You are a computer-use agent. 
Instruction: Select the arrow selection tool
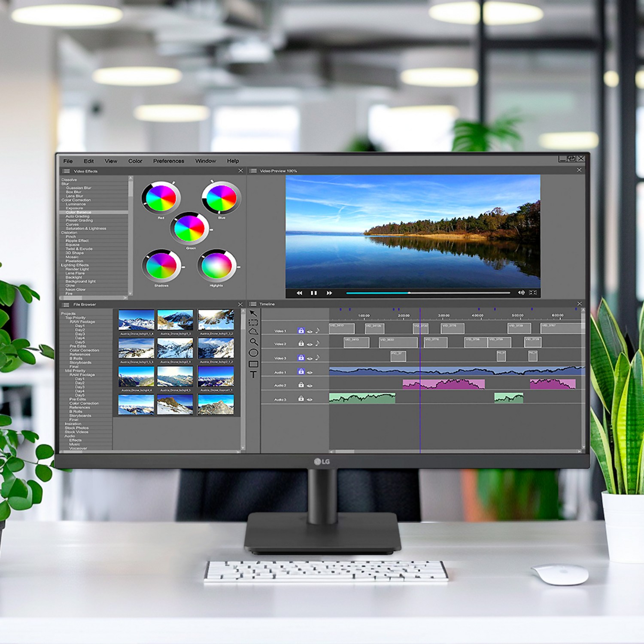pos(253,313)
